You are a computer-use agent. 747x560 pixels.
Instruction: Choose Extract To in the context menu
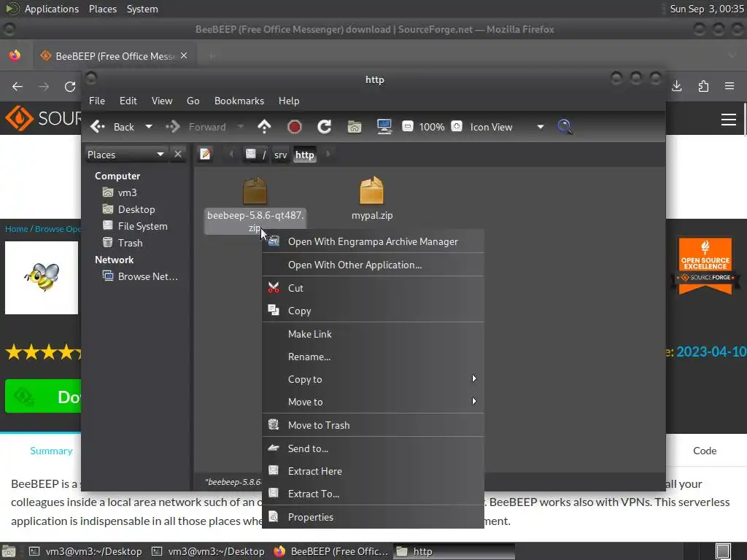373,494
